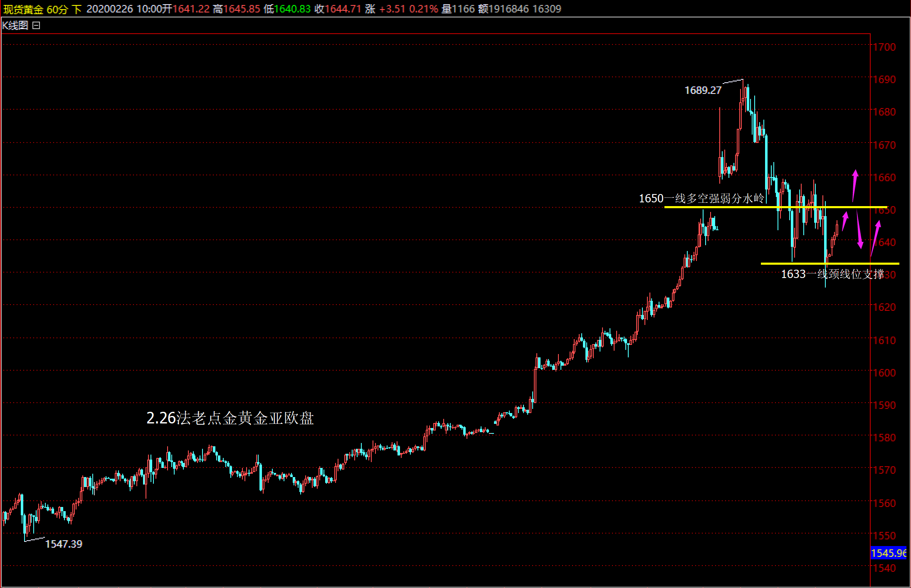Click the 1700 price axis label

point(884,47)
